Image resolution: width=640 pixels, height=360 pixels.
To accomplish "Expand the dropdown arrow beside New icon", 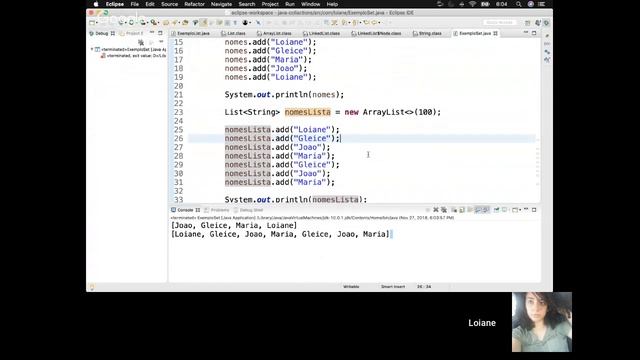I will [97, 23].
